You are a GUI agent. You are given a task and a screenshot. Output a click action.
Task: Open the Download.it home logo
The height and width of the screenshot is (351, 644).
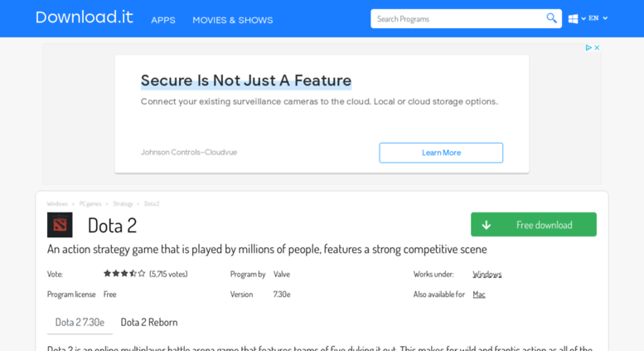coord(85,17)
